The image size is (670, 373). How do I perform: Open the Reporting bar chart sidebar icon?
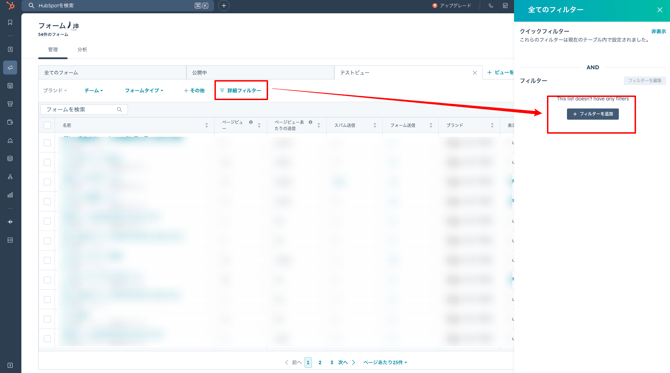pyautogui.click(x=10, y=195)
